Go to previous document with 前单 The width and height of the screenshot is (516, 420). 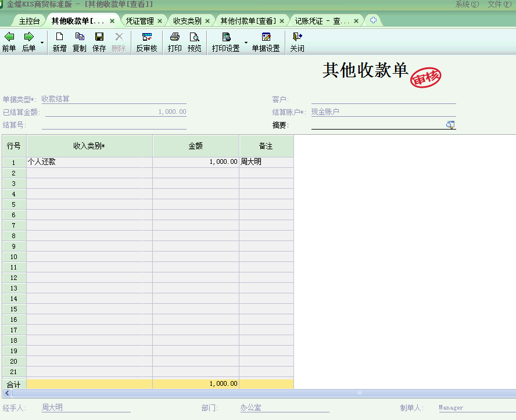tap(9, 42)
